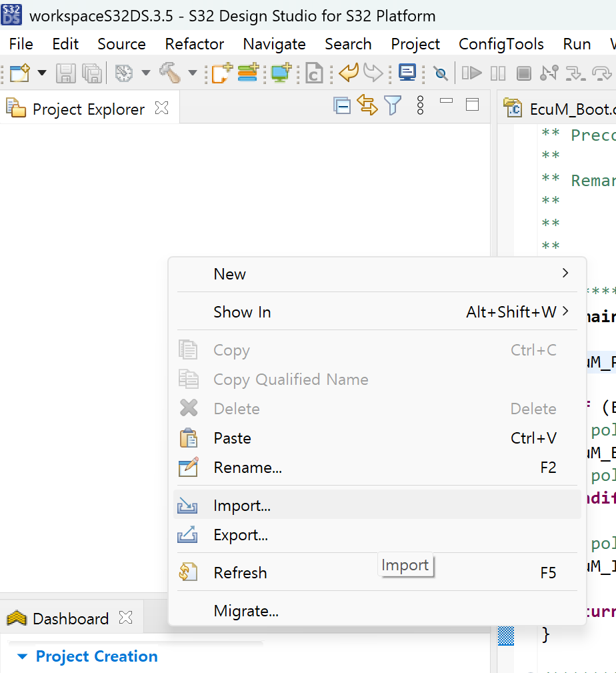Choose Refresh from the context menu
This screenshot has width=616, height=673.
(x=377, y=572)
